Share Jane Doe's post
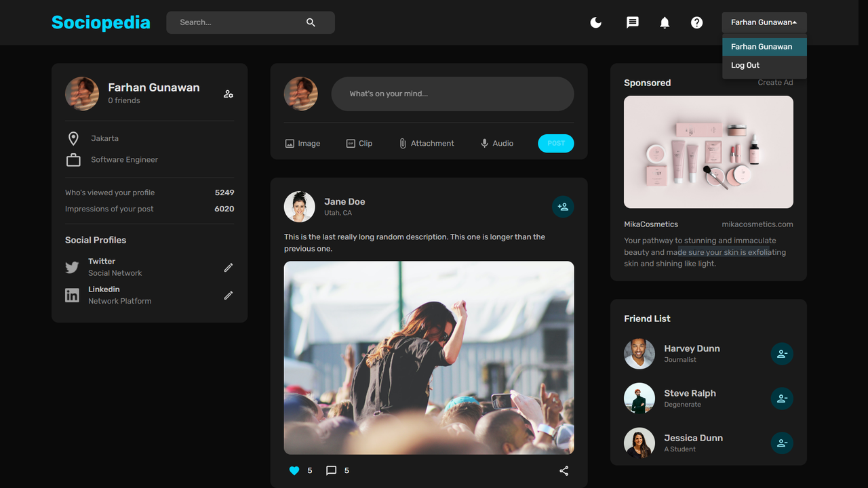This screenshot has height=488, width=868. [x=564, y=470]
